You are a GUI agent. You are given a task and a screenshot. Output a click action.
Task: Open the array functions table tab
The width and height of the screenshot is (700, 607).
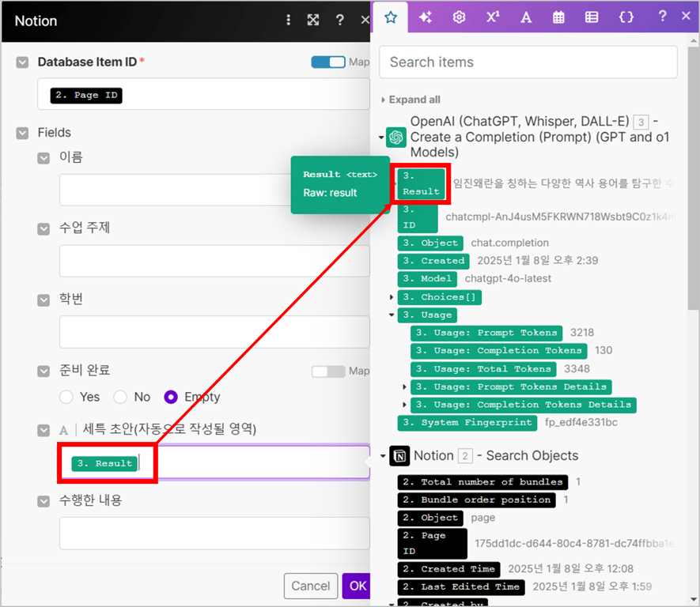(592, 17)
